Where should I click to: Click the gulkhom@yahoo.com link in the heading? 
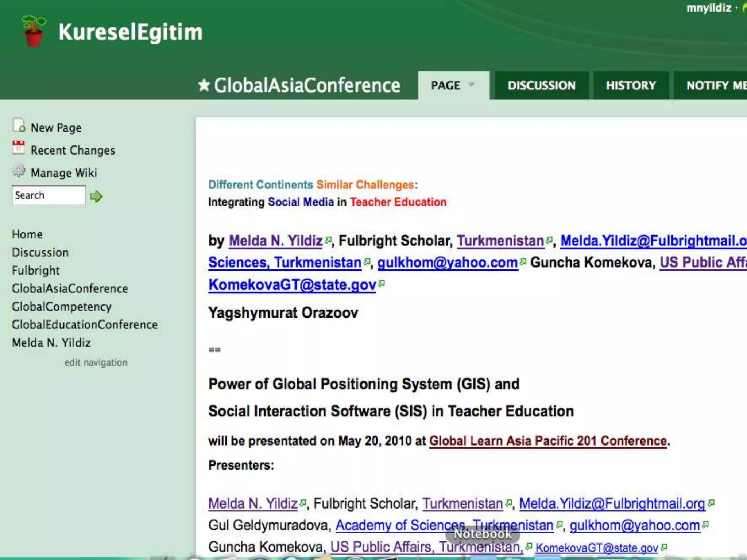(447, 262)
